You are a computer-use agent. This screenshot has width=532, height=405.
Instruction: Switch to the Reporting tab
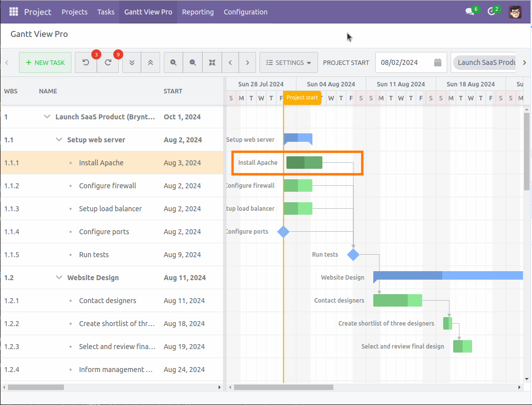tap(198, 11)
